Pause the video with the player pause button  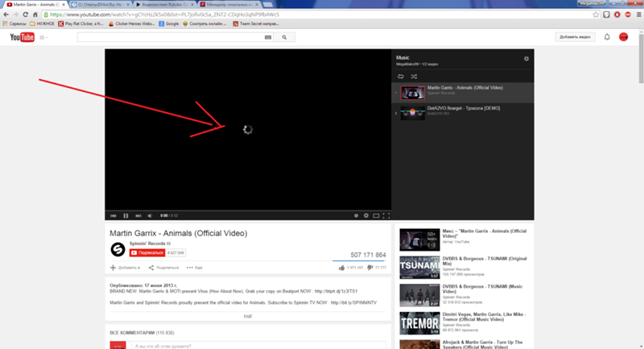click(126, 215)
